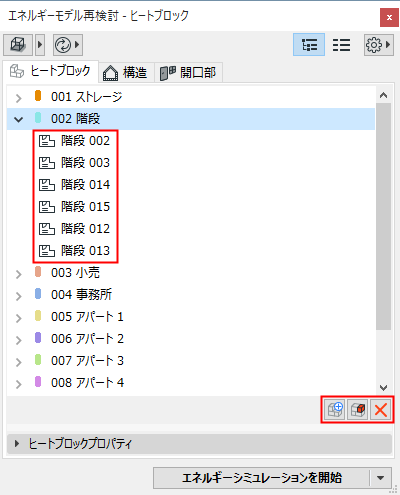Click the green swatch of 007 アパート 3

click(x=38, y=360)
